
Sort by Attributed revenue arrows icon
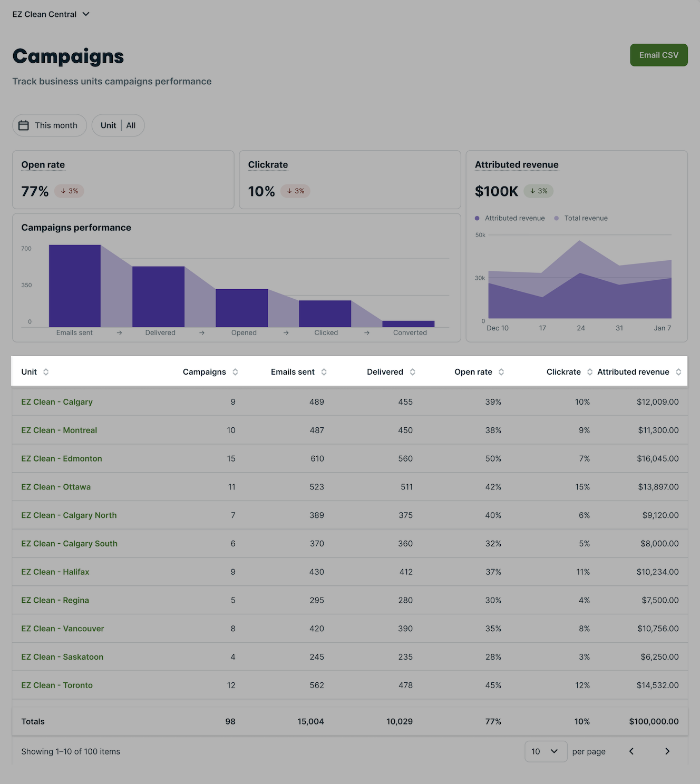click(678, 372)
